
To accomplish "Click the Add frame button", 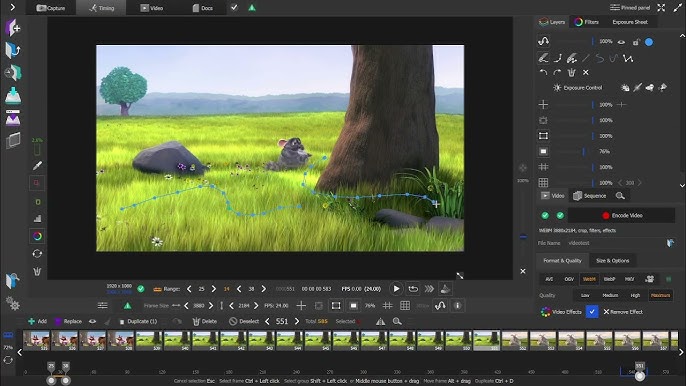I will coord(37,321).
